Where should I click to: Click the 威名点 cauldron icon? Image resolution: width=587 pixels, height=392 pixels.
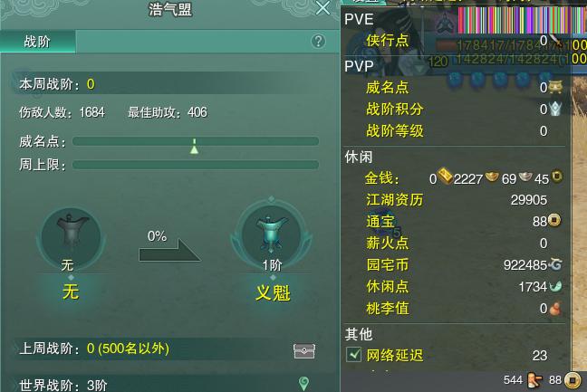point(555,87)
